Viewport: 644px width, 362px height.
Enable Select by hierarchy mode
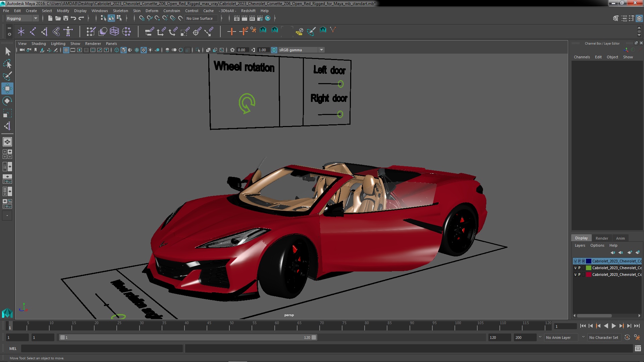[x=103, y=18]
